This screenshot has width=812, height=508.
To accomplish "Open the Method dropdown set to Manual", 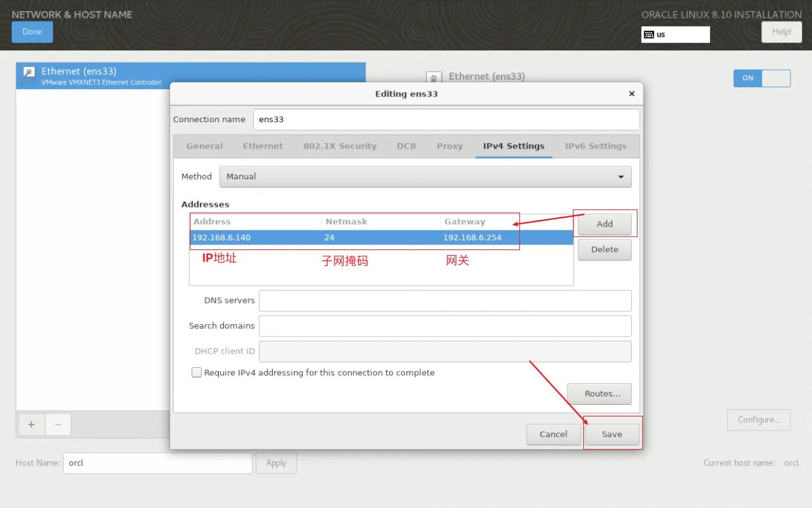I will tap(425, 176).
